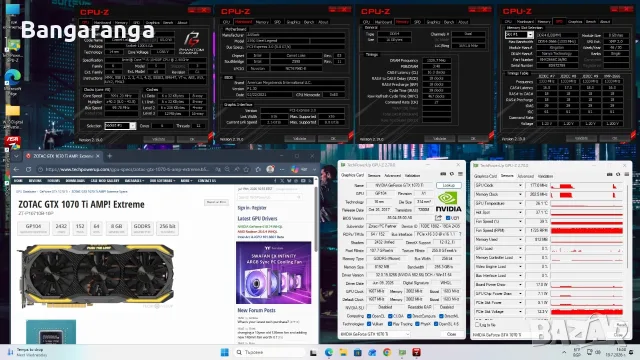
Task: Open the Board Power Draw sensor dropdown
Action: [x=520, y=284]
